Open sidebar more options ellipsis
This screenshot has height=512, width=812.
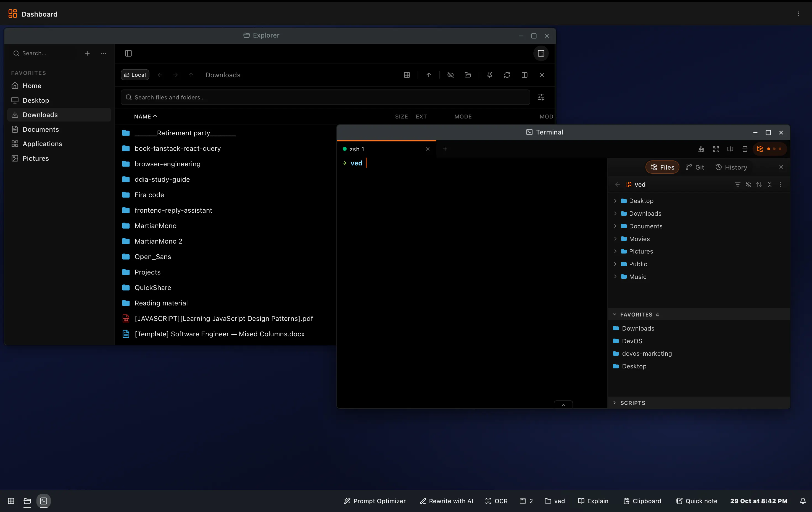click(x=104, y=53)
